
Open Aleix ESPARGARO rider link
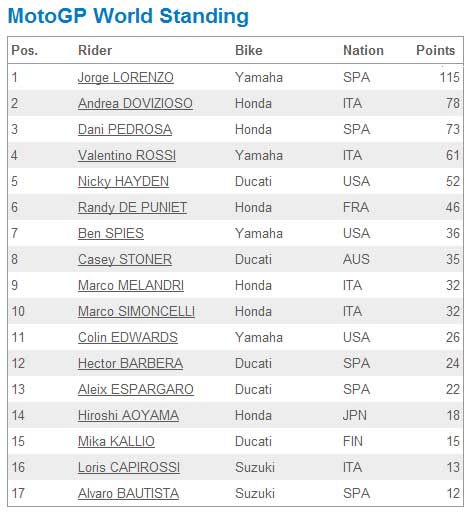coord(136,389)
